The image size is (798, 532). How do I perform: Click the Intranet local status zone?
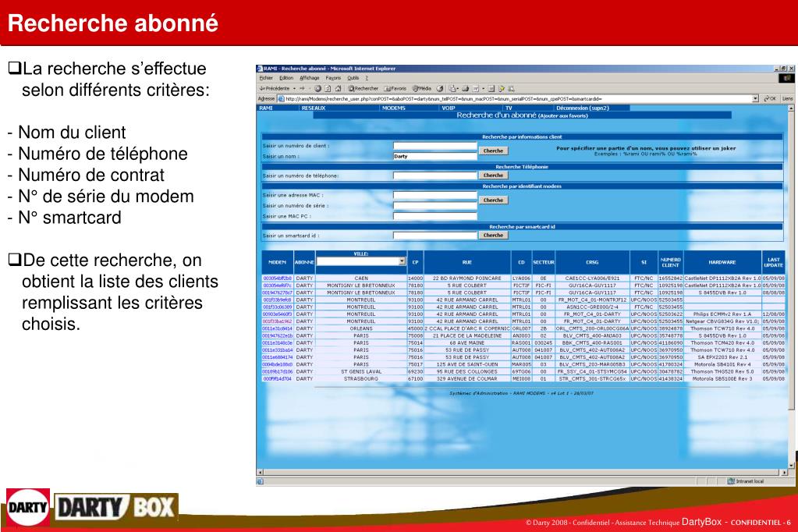click(x=746, y=481)
